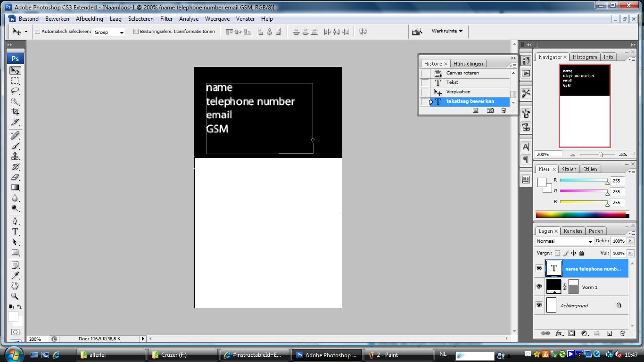Open the Groep auto-select dropdown
644x362 pixels.
click(x=109, y=32)
